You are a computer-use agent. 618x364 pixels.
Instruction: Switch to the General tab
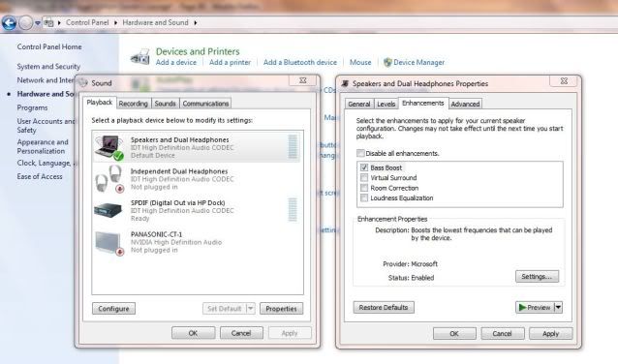[x=359, y=104]
